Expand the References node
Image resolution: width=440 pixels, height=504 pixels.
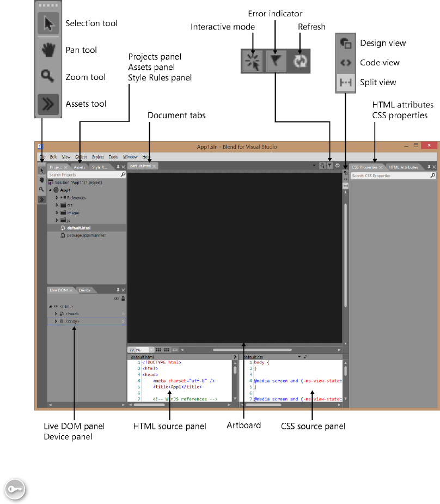[x=57, y=198]
